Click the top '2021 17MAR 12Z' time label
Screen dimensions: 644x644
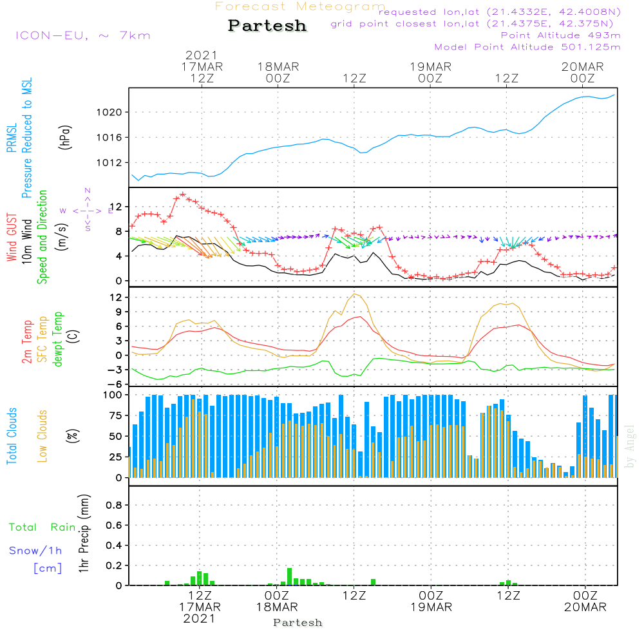pyautogui.click(x=202, y=66)
